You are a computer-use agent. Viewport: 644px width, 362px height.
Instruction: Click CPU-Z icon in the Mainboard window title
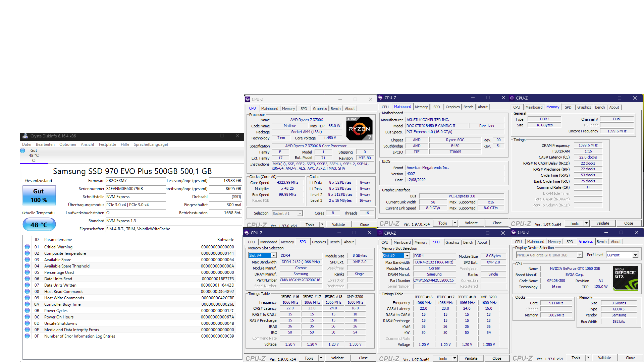click(x=380, y=98)
